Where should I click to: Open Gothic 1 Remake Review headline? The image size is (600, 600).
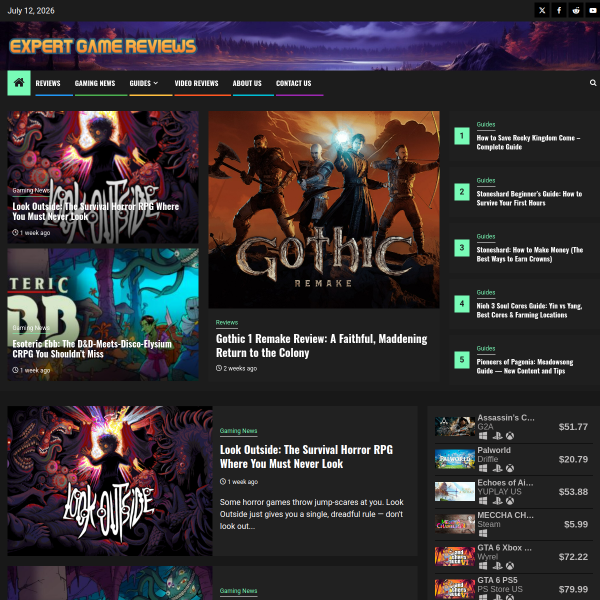321,346
